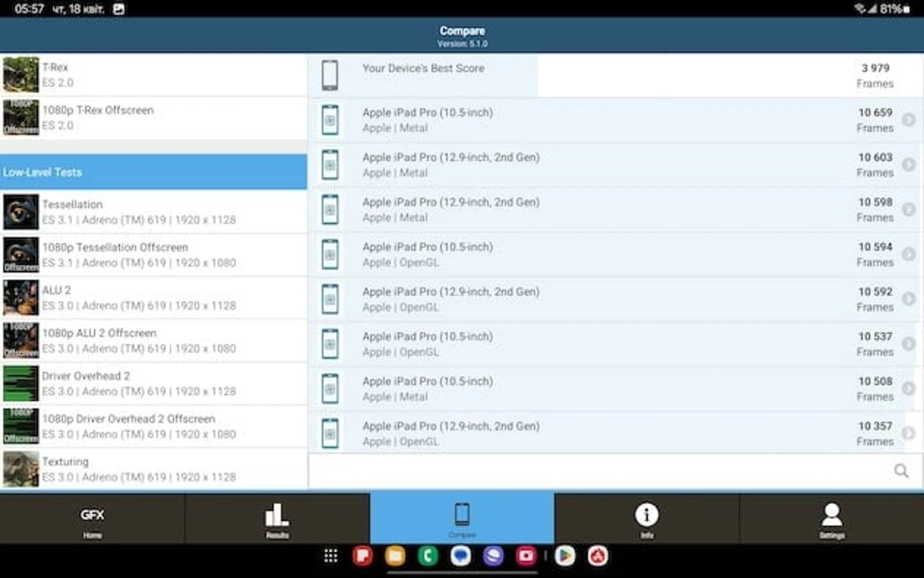Click the Wi-Fi status icon in status bar
This screenshot has height=578, width=924.
point(860,9)
